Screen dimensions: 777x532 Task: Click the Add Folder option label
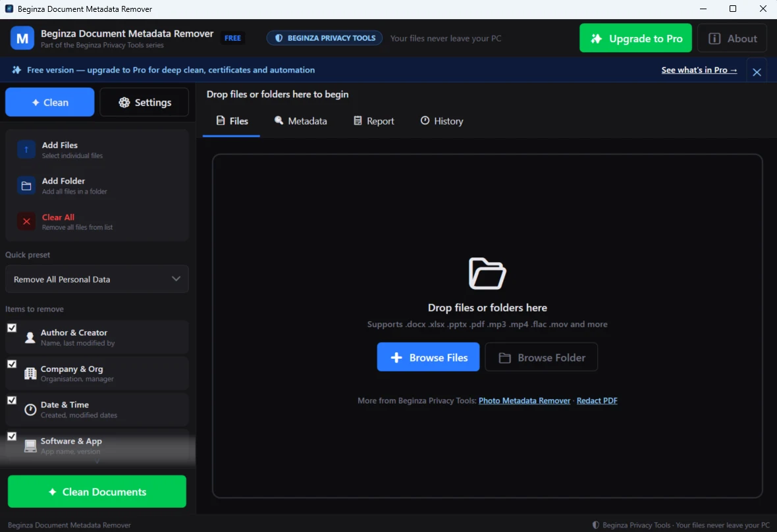(63, 181)
